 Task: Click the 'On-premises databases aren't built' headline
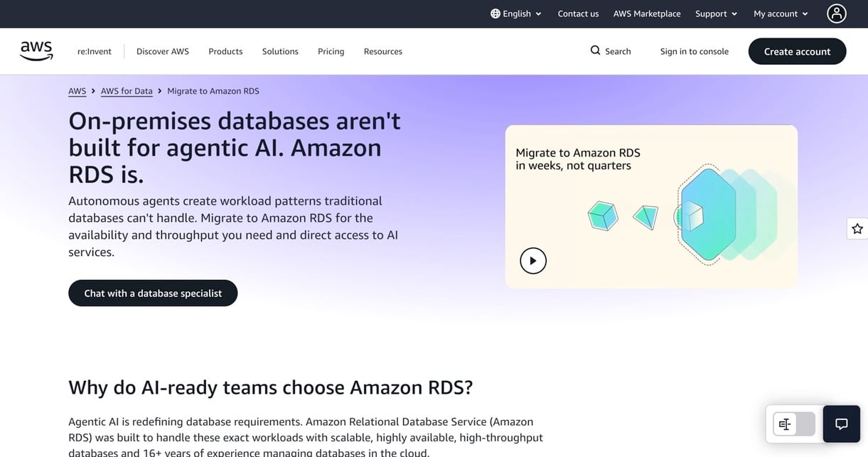pyautogui.click(x=235, y=148)
